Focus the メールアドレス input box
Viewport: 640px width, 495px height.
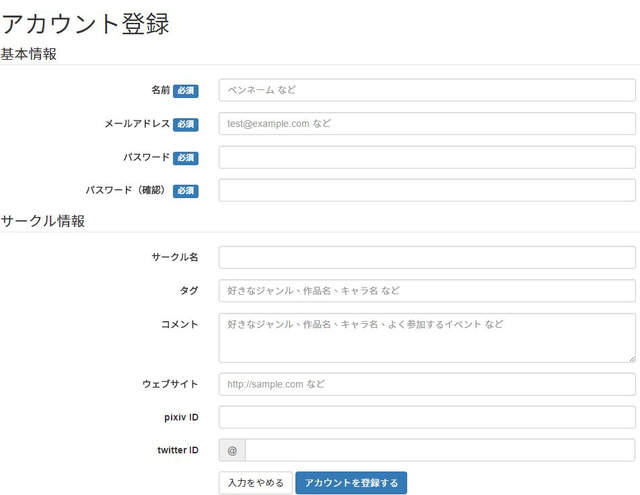pos(427,124)
